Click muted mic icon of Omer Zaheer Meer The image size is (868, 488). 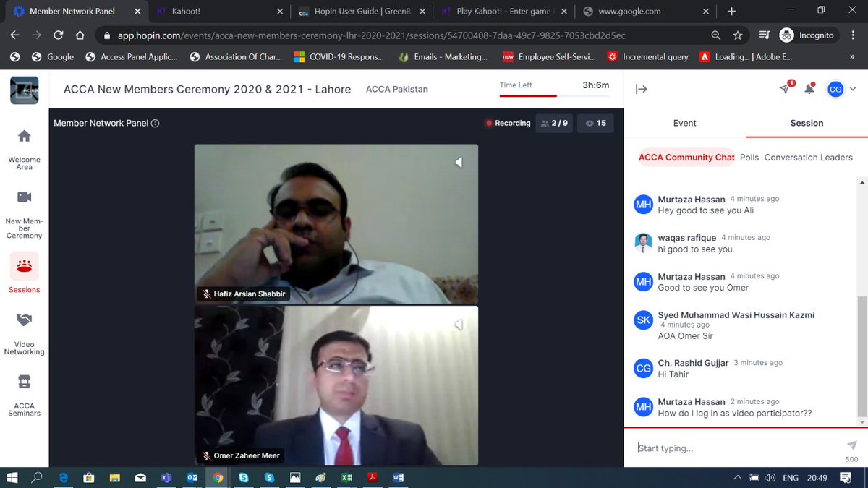206,456
